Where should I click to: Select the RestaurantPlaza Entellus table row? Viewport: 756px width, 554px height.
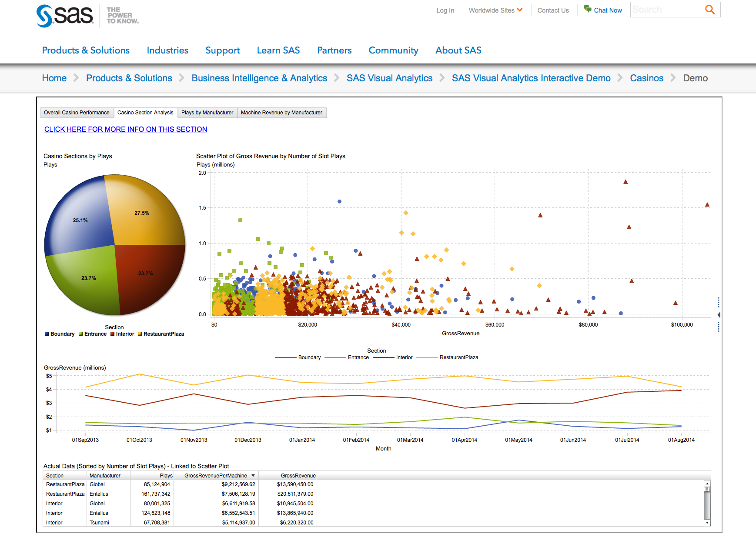point(180,494)
